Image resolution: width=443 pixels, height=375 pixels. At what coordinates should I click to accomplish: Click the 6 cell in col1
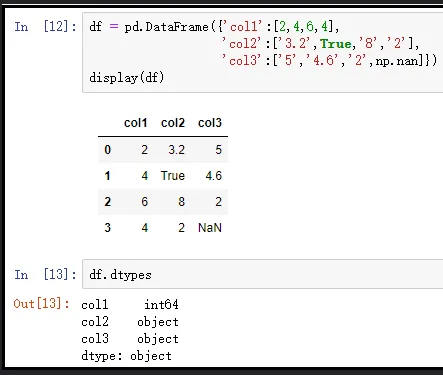144,202
